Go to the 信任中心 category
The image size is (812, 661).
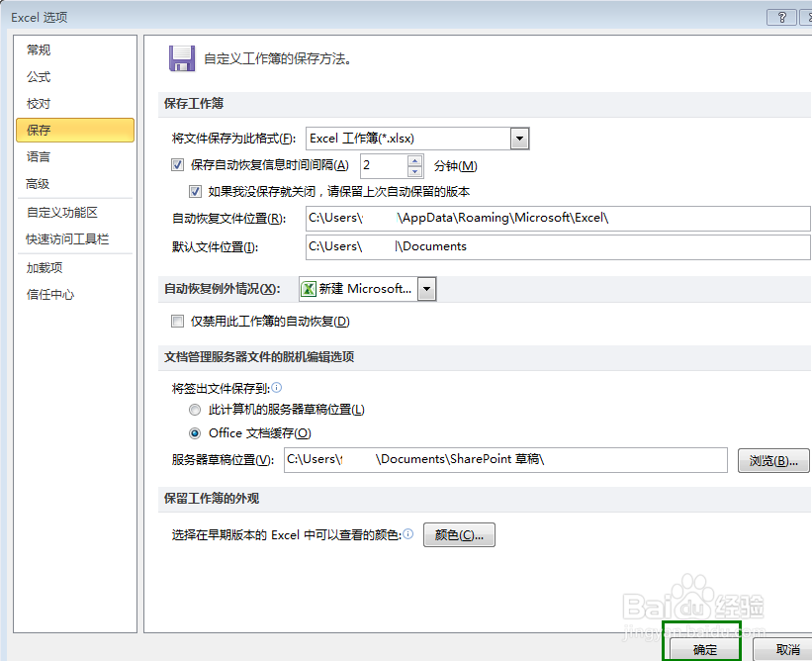pos(50,295)
